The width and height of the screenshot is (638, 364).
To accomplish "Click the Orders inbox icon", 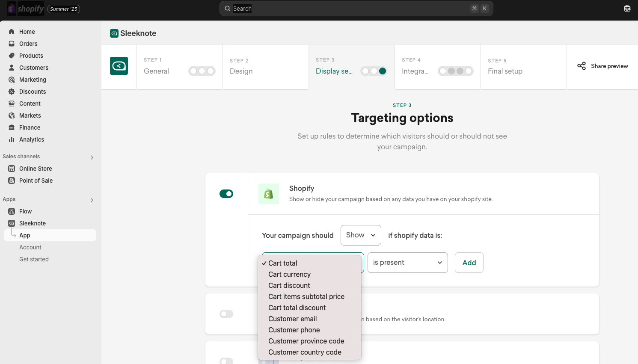I will pyautogui.click(x=12, y=44).
